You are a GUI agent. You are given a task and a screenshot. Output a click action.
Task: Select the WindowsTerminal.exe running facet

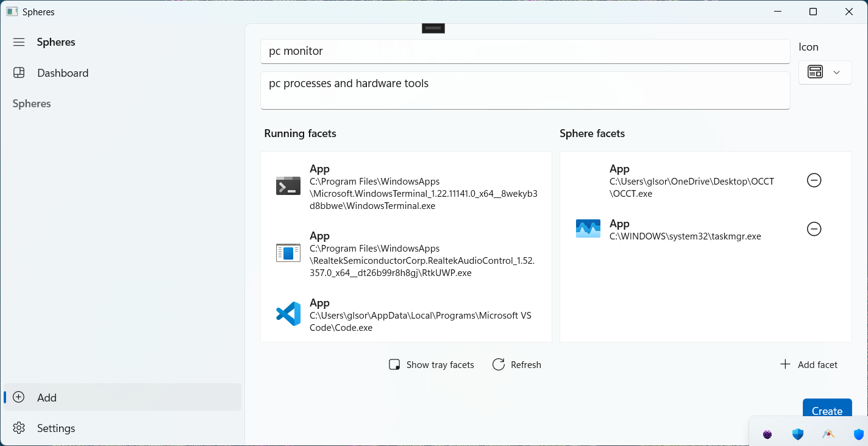click(406, 187)
